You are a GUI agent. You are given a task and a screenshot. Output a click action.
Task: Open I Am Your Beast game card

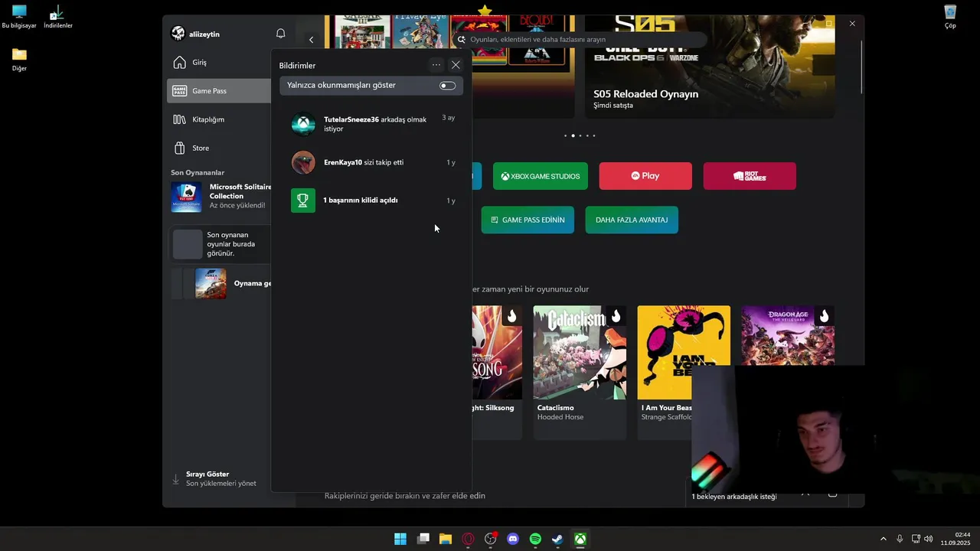[684, 373]
